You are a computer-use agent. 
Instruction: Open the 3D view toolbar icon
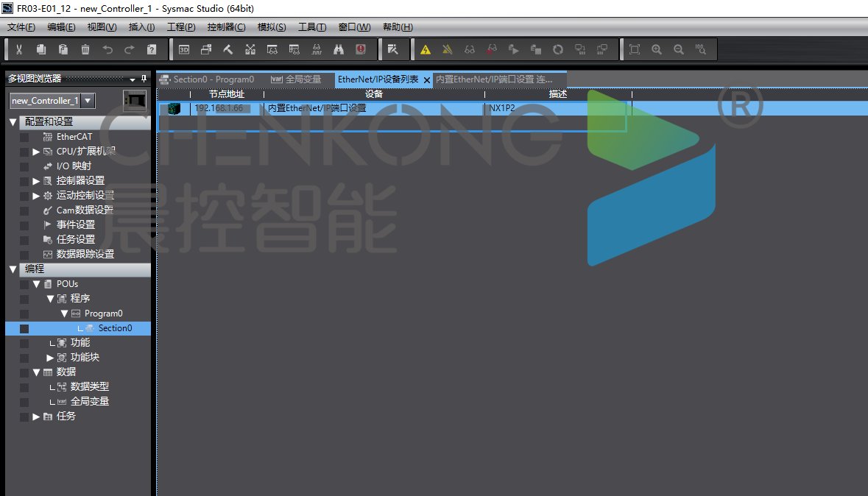(184, 49)
